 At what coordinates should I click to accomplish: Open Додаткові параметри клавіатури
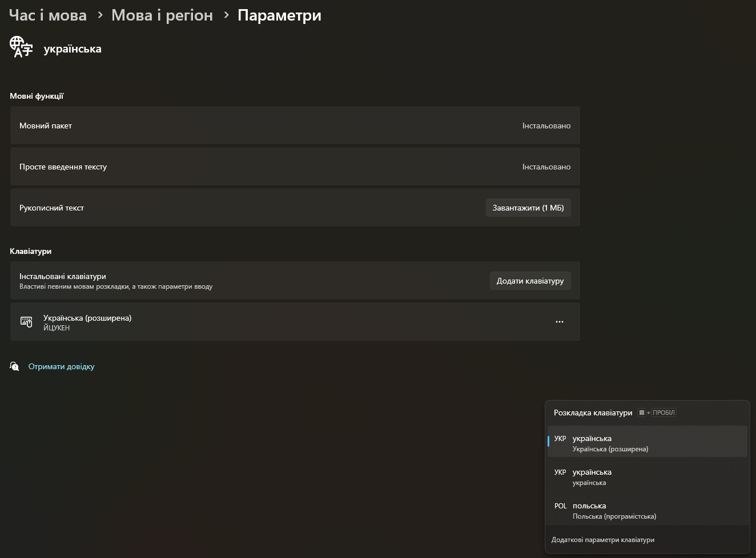pos(603,539)
